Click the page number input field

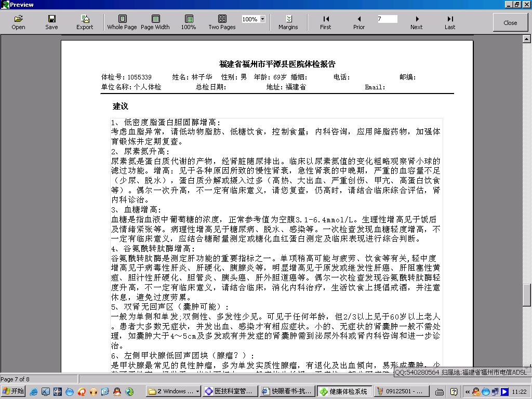pos(387,19)
